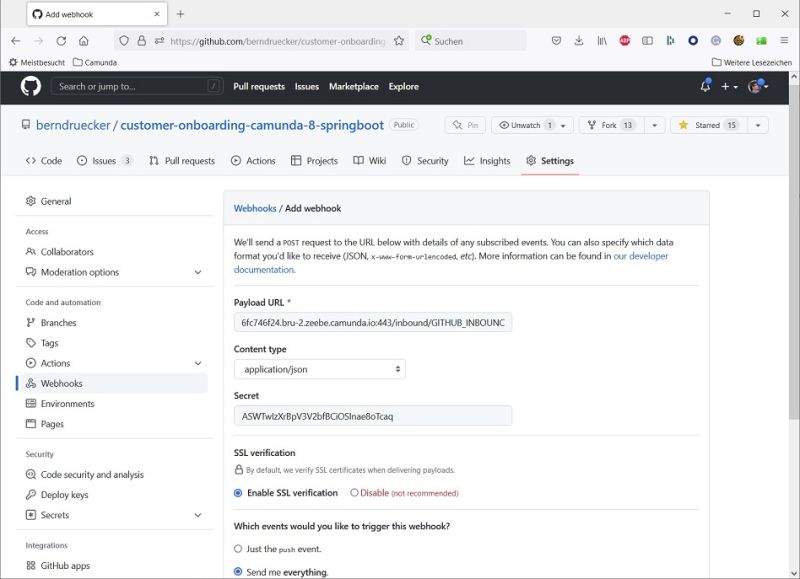Image resolution: width=800 pixels, height=579 pixels.
Task: Open the user avatar menu
Action: coord(758,87)
